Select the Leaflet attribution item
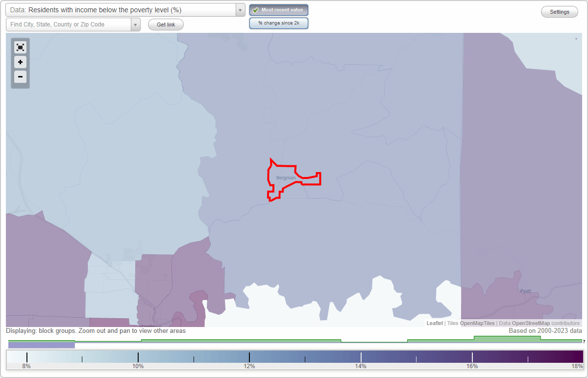 (x=434, y=323)
